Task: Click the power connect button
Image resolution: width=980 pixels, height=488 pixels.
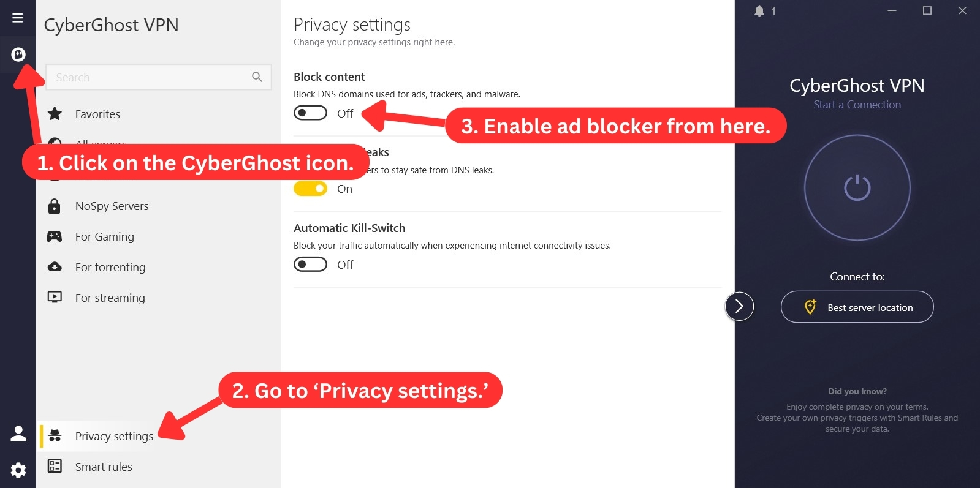Action: [x=857, y=187]
